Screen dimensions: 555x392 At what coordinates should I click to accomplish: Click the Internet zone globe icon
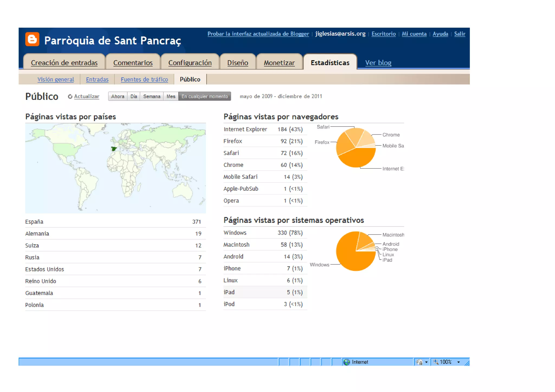347,362
